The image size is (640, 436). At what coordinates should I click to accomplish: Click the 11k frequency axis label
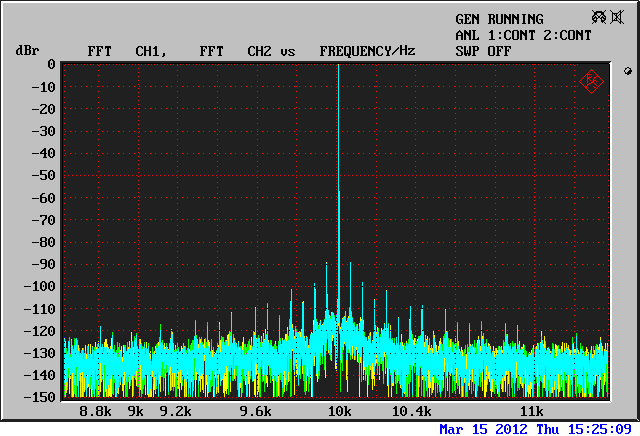click(x=531, y=412)
